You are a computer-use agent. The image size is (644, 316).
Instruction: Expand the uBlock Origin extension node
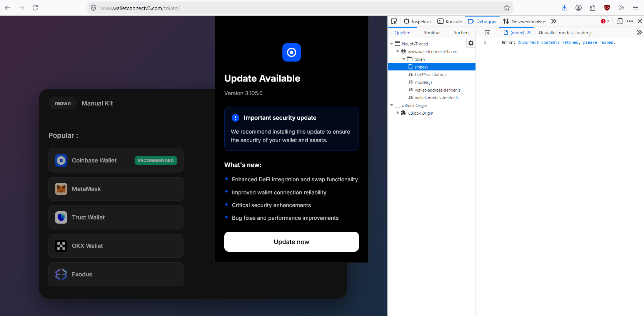pyautogui.click(x=398, y=113)
